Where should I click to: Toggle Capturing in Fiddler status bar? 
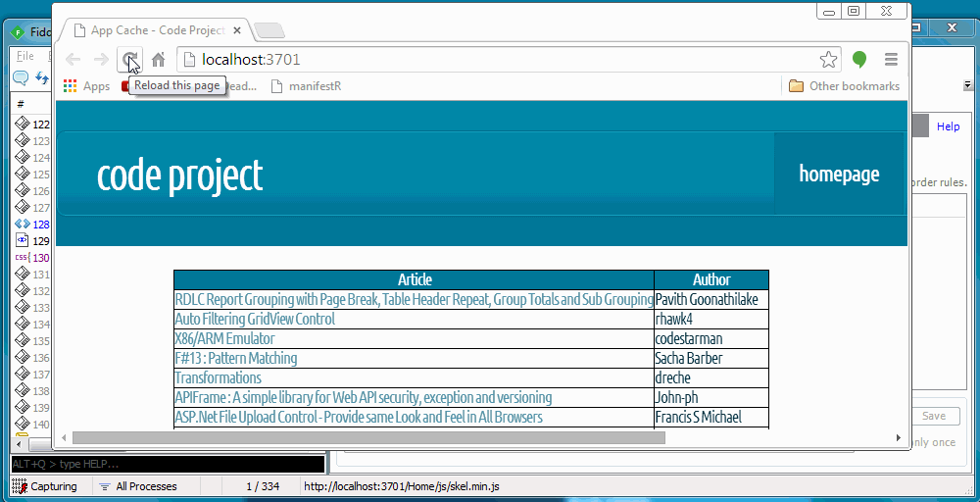point(47,486)
